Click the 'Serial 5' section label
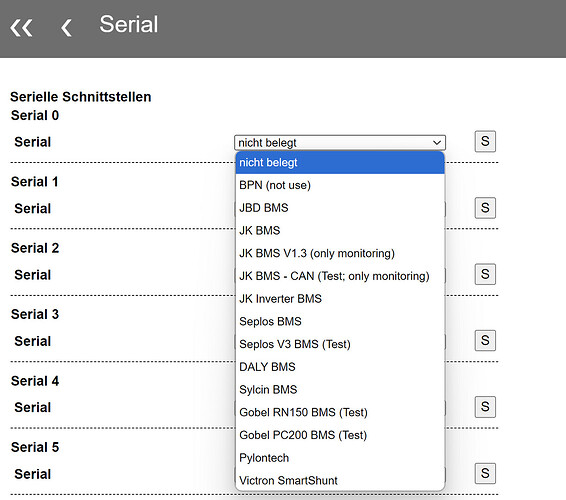This screenshot has height=500, width=566. (35, 447)
